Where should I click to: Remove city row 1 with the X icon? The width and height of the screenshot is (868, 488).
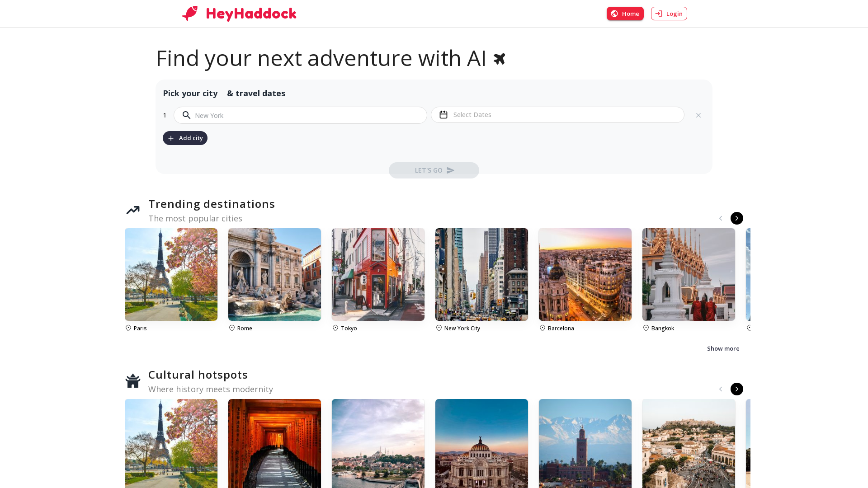698,115
